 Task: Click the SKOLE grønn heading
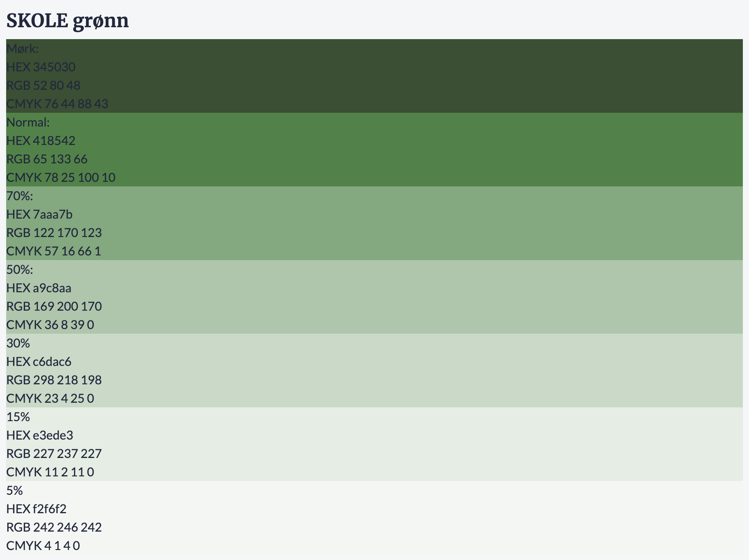68,21
